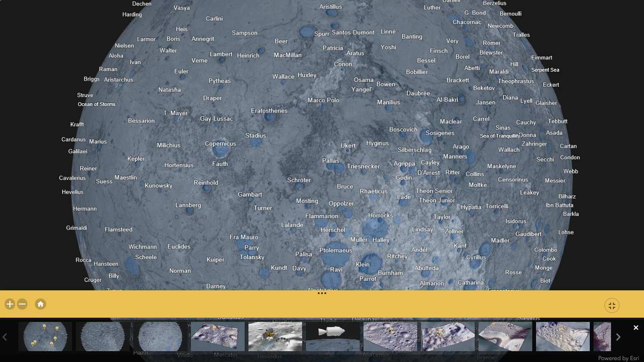Click the Kepler crater label
The width and height of the screenshot is (644, 362).
(136, 159)
